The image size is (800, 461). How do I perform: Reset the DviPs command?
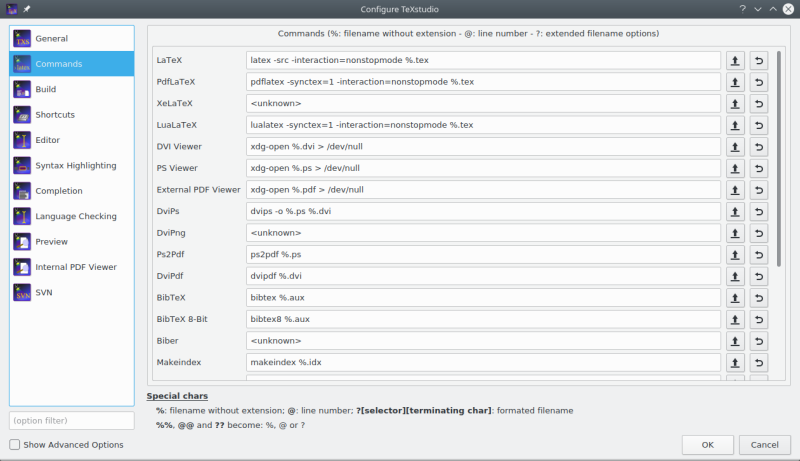(759, 212)
